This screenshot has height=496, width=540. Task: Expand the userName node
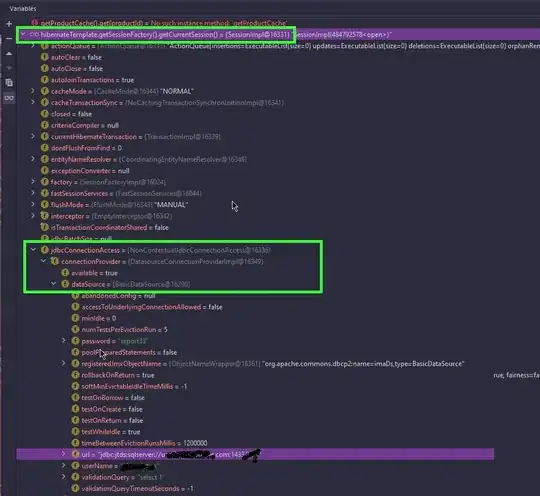tap(64, 465)
